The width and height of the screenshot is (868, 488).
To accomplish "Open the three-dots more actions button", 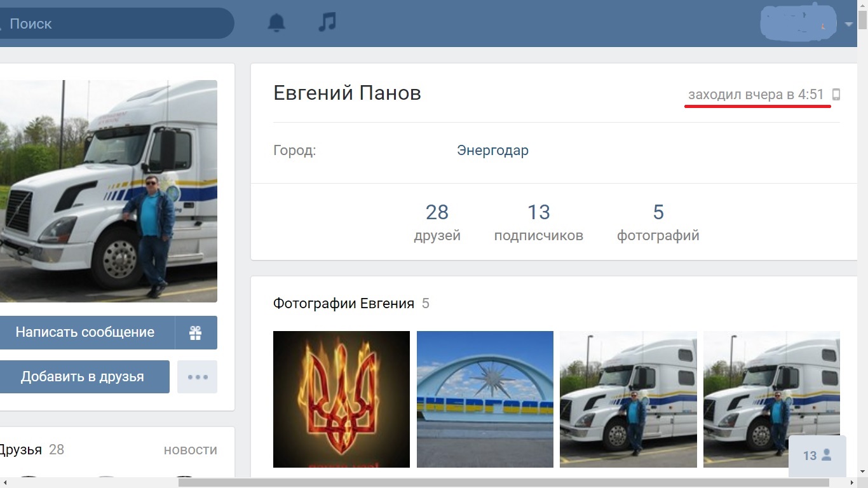I will click(x=197, y=377).
